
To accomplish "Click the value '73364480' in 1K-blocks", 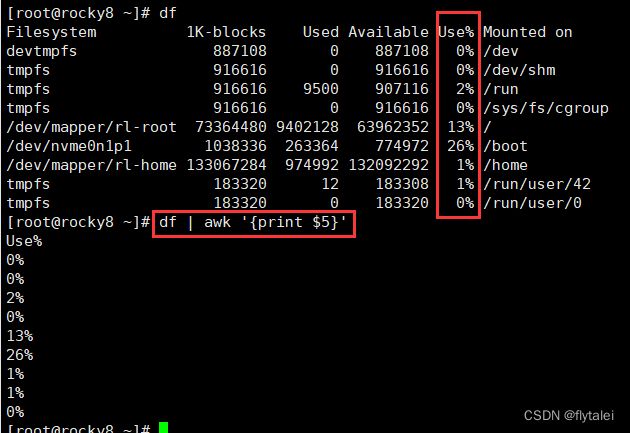I will pos(231,127).
